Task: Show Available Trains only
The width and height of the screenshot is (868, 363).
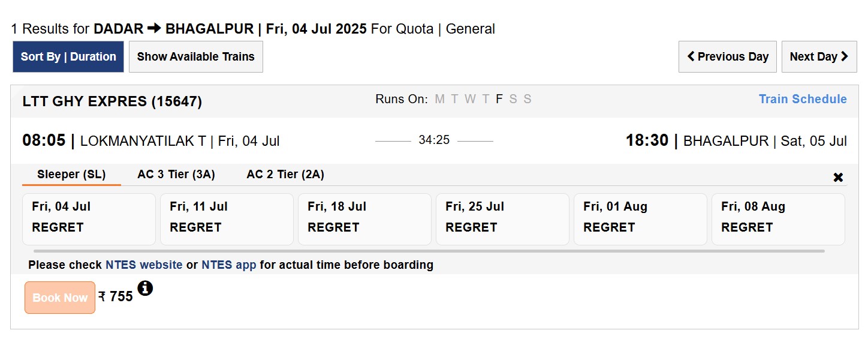Action: (196, 57)
